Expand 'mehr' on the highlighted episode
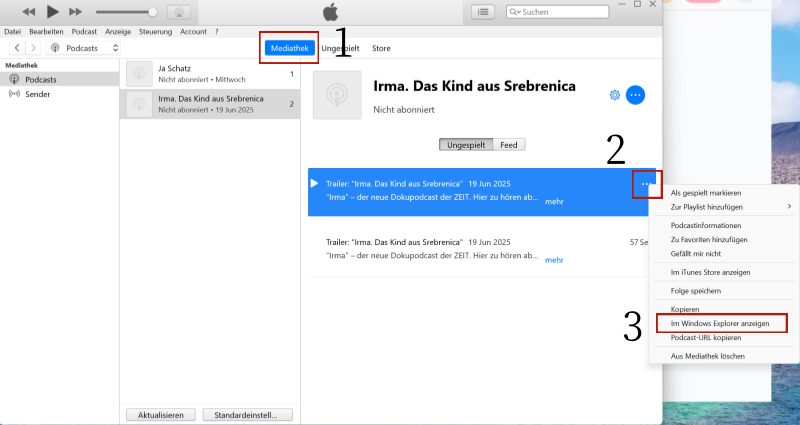 point(554,202)
